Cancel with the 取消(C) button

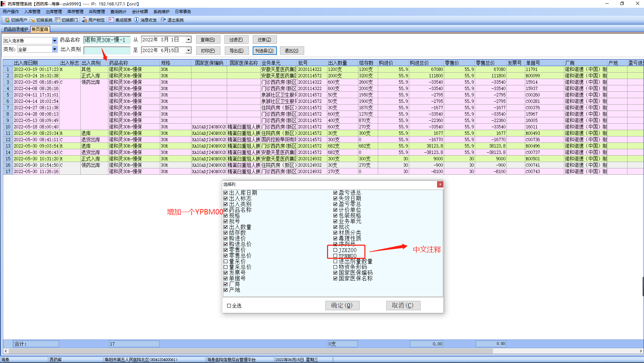[x=403, y=306]
